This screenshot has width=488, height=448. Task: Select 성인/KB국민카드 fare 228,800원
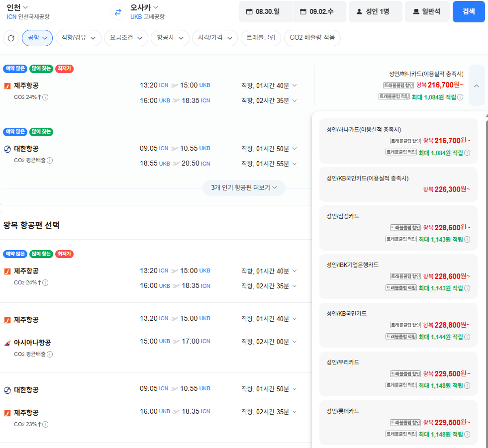[398, 325]
